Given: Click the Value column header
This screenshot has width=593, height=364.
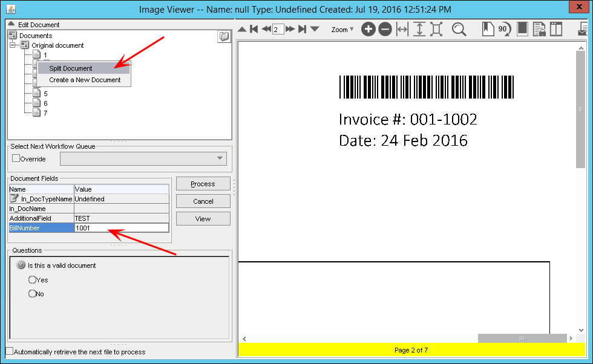Looking at the screenshot, I should click(x=122, y=189).
